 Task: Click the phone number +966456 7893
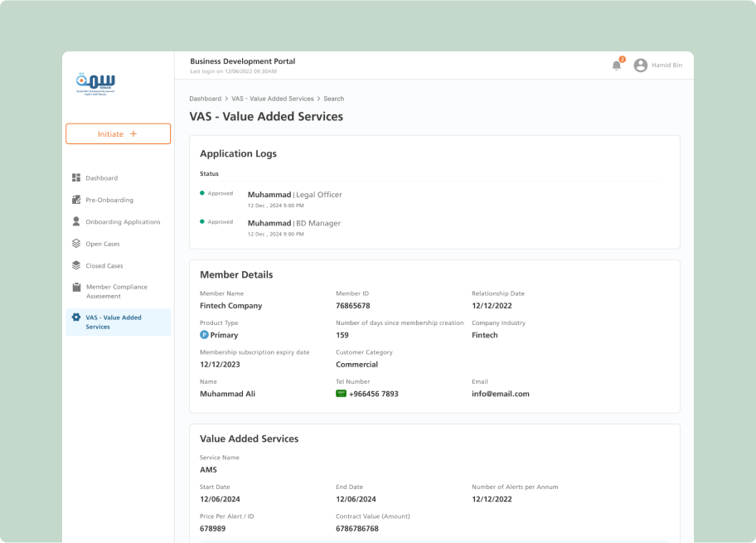point(374,394)
